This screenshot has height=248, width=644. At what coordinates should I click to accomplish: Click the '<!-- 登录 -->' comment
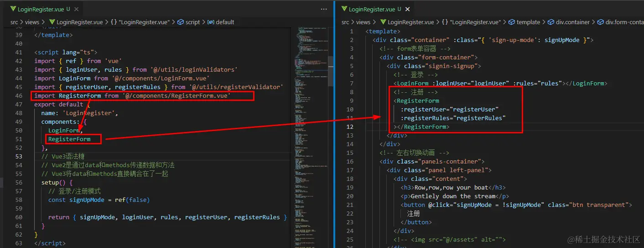click(416, 75)
